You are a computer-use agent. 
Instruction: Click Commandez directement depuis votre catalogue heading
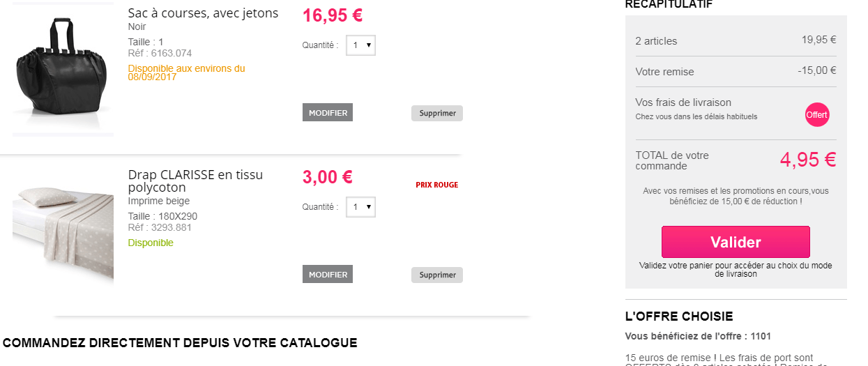180,343
